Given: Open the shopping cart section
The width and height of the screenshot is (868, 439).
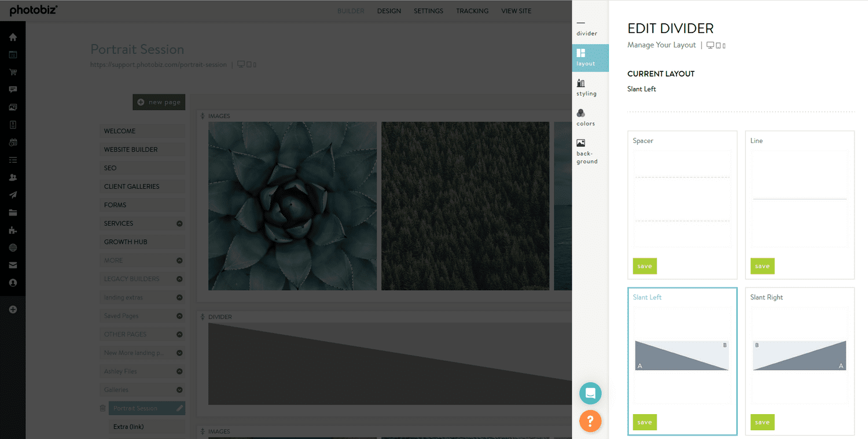Looking at the screenshot, I should pyautogui.click(x=13, y=72).
